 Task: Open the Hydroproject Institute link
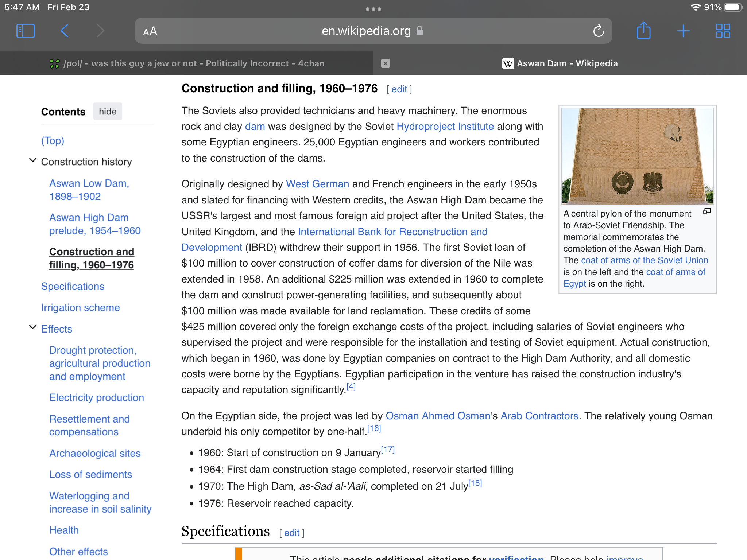[445, 127]
